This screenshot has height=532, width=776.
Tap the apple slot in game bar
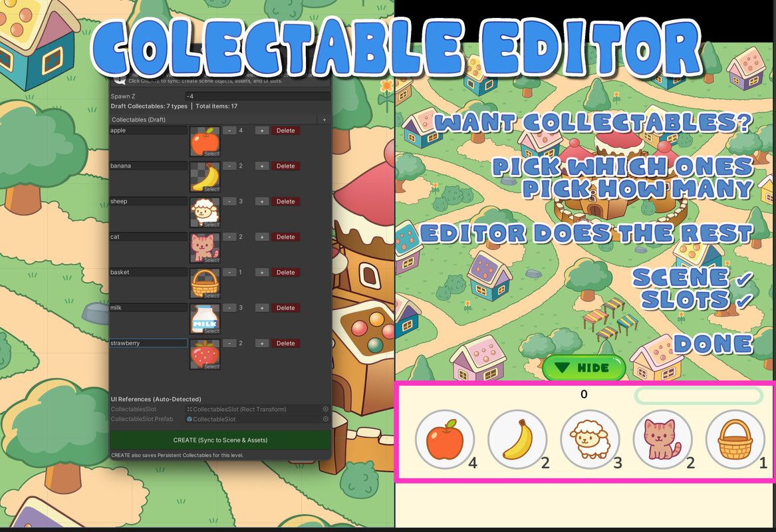coord(444,440)
